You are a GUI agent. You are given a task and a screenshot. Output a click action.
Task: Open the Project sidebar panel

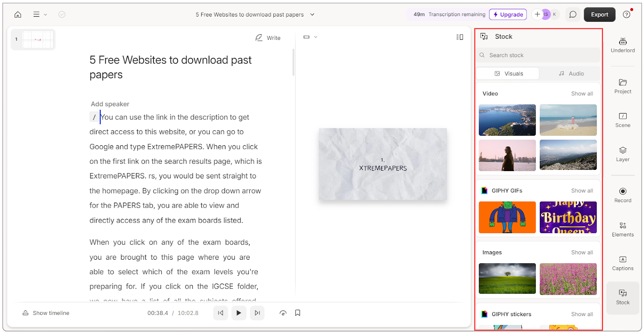coord(623,86)
